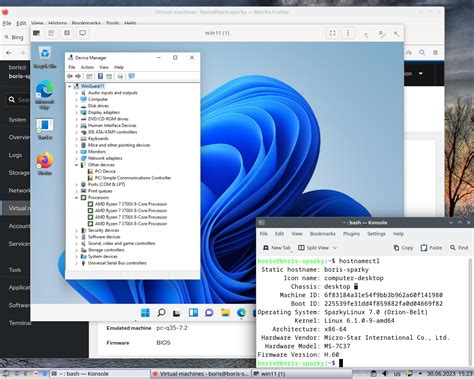Open File Explorer from the Windows taskbar
The height and width of the screenshot is (379, 474).
click(225, 313)
